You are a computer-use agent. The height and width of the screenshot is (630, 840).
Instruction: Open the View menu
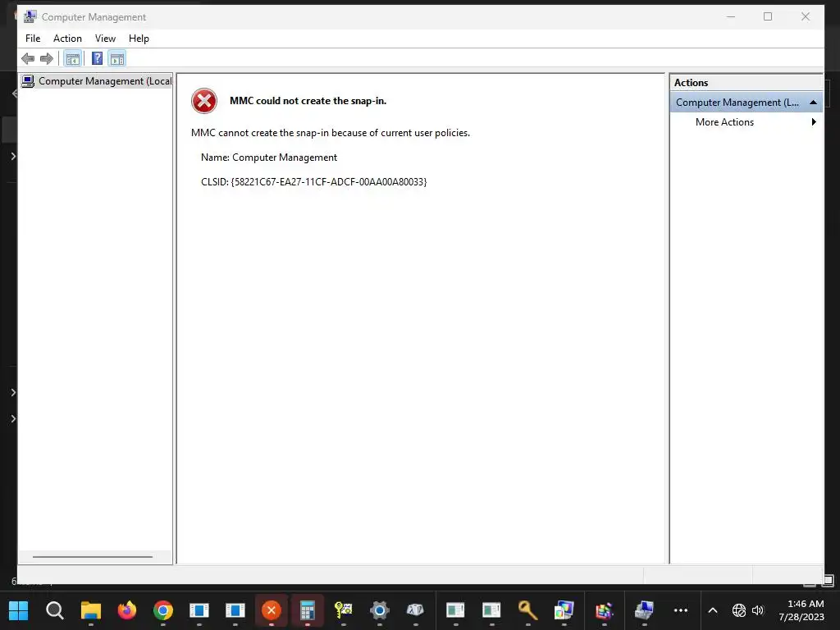[105, 39]
